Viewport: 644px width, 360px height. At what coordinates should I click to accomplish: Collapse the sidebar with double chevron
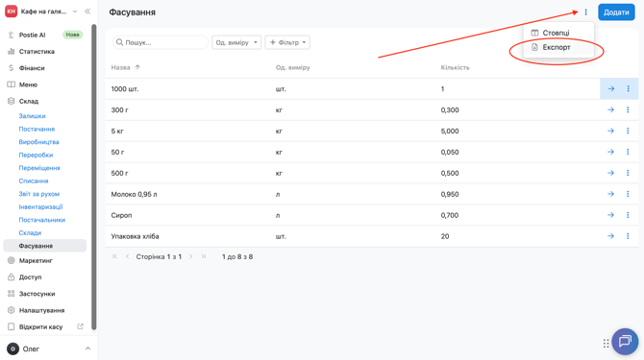(x=87, y=12)
